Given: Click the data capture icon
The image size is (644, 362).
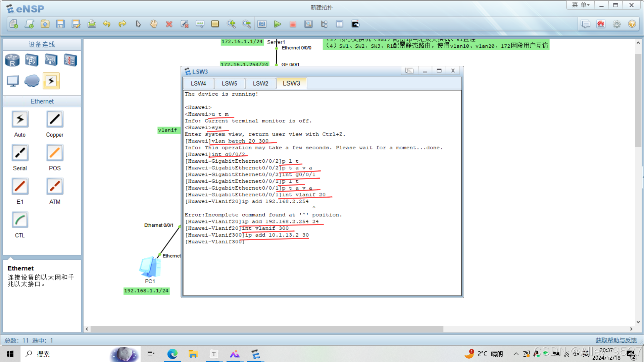Looking at the screenshot, I should tap(308, 24).
